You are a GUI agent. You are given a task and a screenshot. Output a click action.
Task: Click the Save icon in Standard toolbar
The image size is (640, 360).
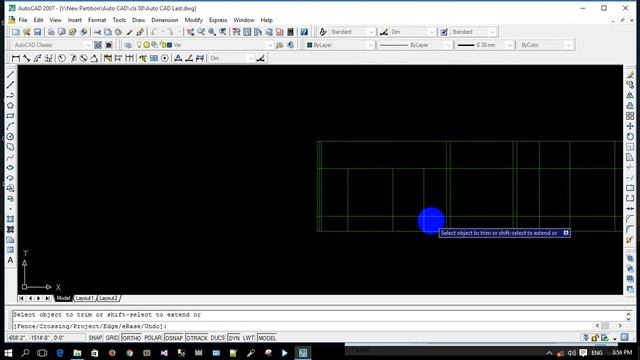[x=37, y=32]
